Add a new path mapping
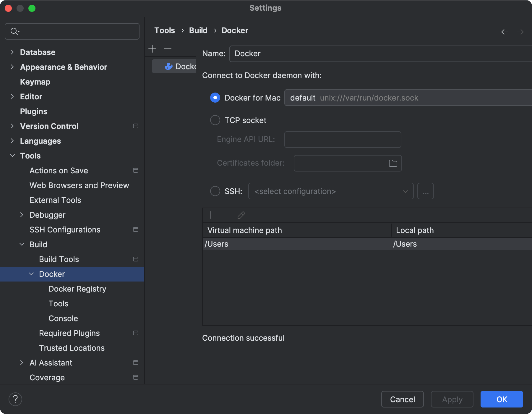Image resolution: width=532 pixels, height=414 pixels. [210, 215]
